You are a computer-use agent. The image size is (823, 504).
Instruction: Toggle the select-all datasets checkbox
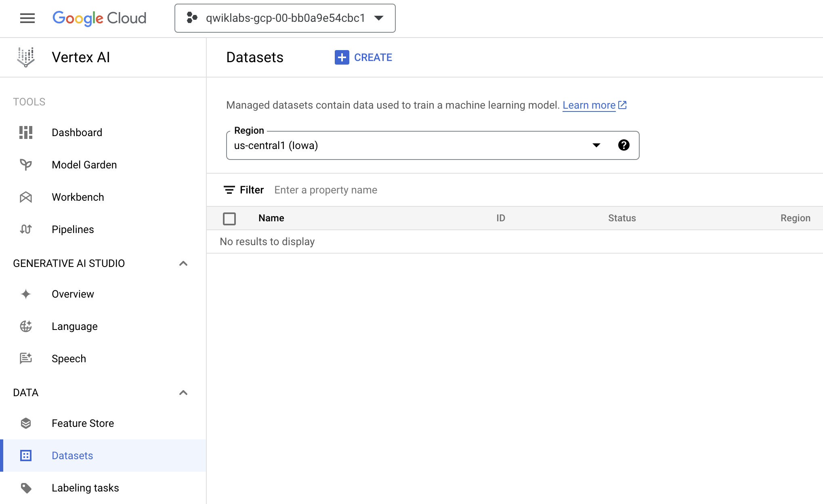point(229,218)
